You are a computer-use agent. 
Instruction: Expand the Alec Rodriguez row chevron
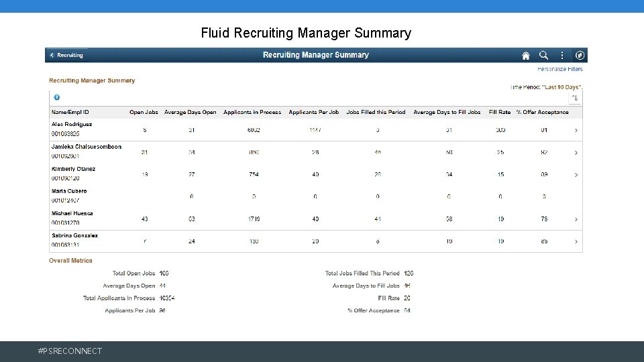576,130
